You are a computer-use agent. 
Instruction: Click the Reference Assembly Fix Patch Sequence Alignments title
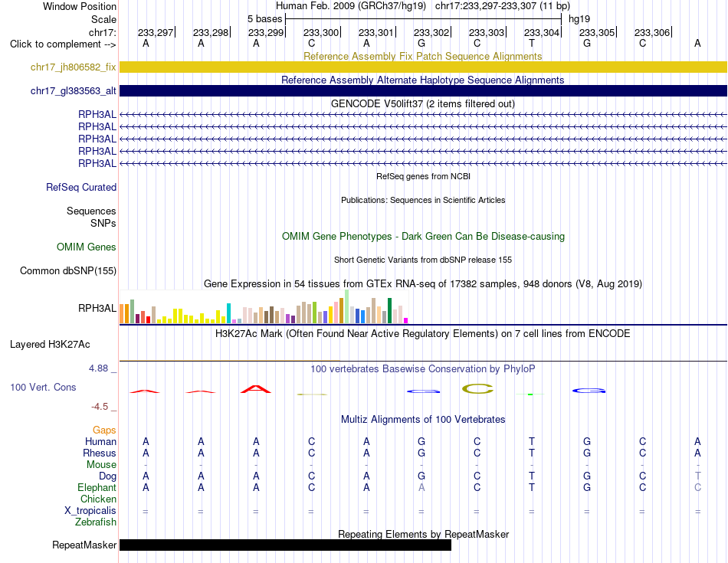(422, 56)
